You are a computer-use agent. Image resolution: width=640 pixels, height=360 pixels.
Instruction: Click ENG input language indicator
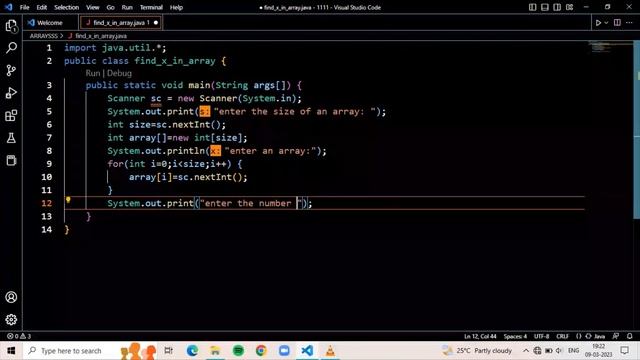573,351
